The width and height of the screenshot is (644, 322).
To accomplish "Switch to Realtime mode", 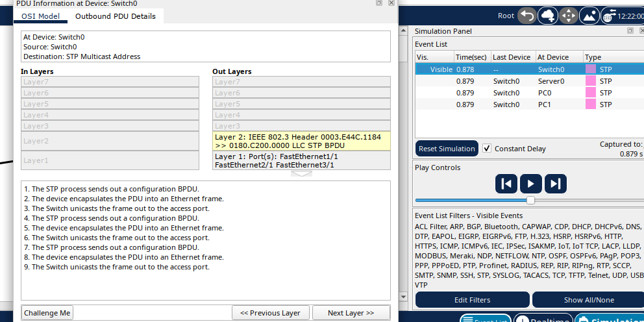I will (543, 318).
